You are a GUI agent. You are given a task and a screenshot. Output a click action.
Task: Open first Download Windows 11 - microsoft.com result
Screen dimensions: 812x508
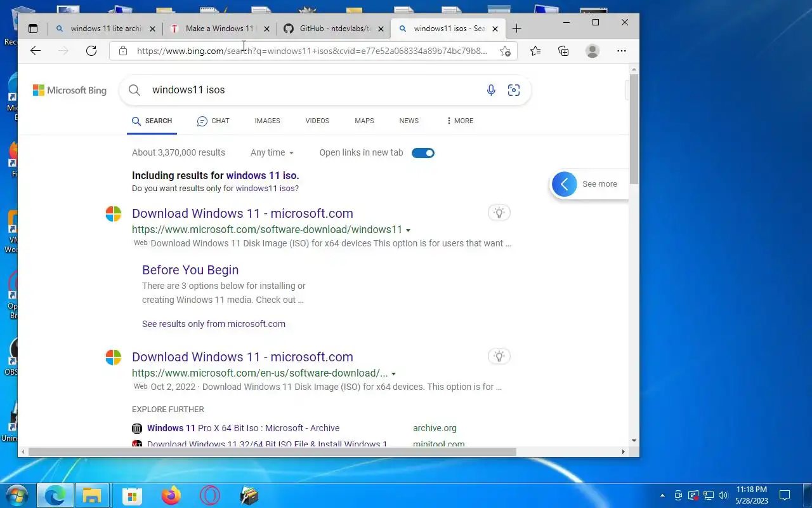click(x=242, y=213)
